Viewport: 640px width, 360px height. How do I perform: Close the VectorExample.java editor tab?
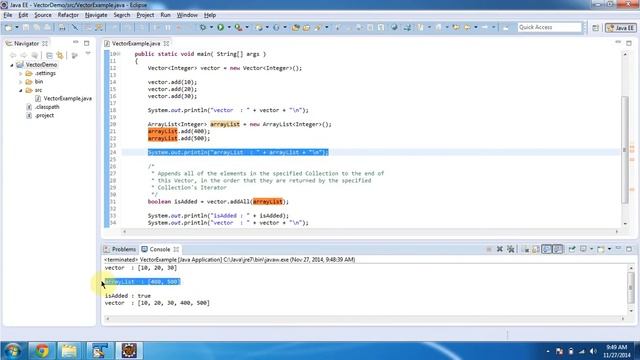coord(167,43)
